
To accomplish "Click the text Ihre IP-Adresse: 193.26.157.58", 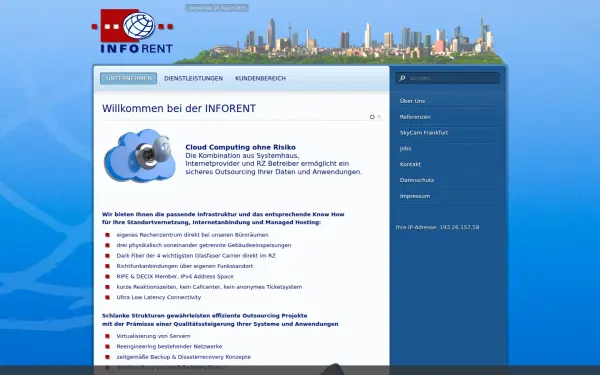I will point(437,227).
